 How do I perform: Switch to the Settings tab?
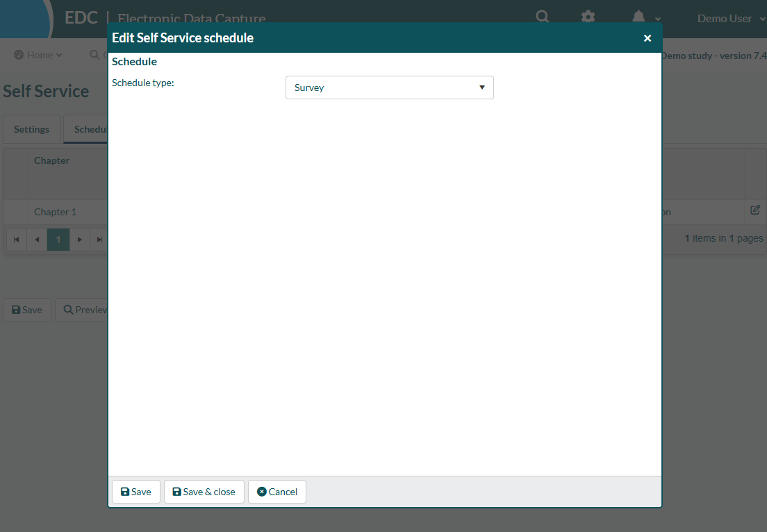[31, 129]
